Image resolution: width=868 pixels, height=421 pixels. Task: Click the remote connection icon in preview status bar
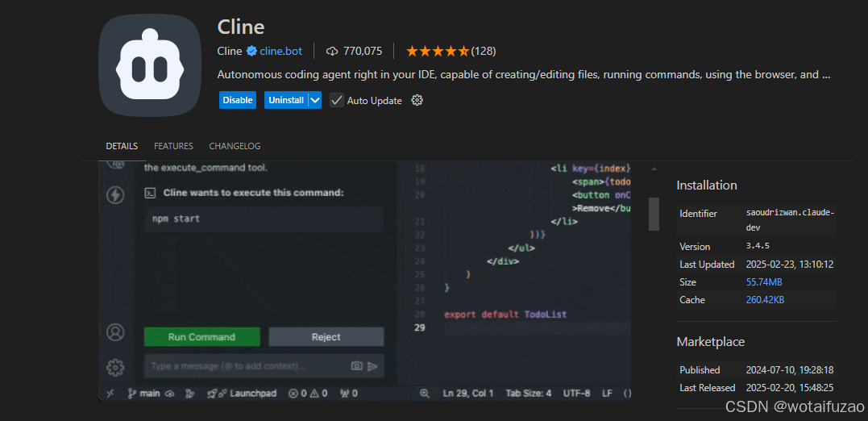coord(110,394)
